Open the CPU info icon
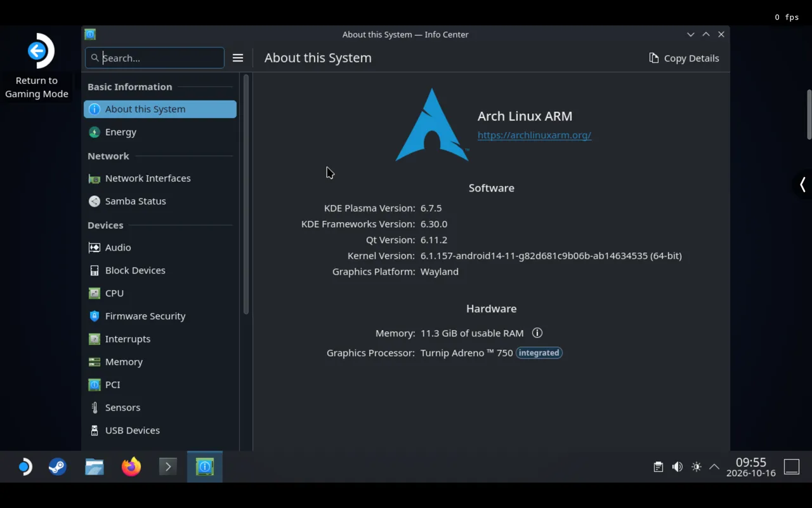This screenshot has width=812, height=508. pyautogui.click(x=95, y=293)
